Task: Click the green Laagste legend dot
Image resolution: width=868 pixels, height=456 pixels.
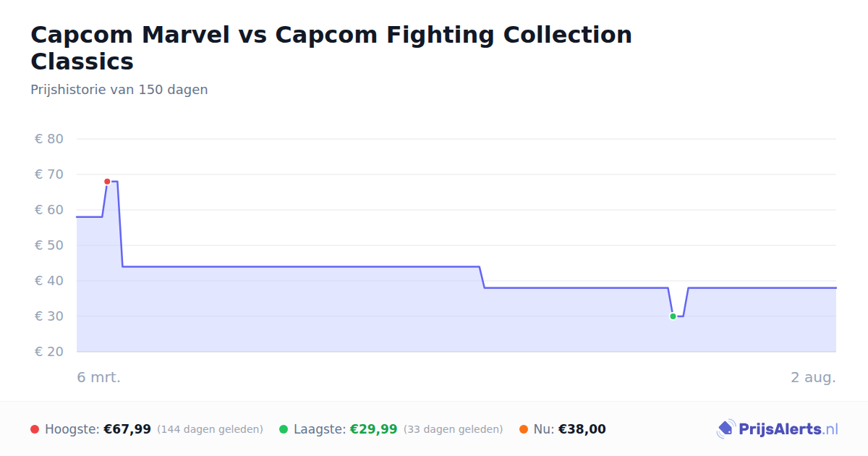Action: click(284, 429)
